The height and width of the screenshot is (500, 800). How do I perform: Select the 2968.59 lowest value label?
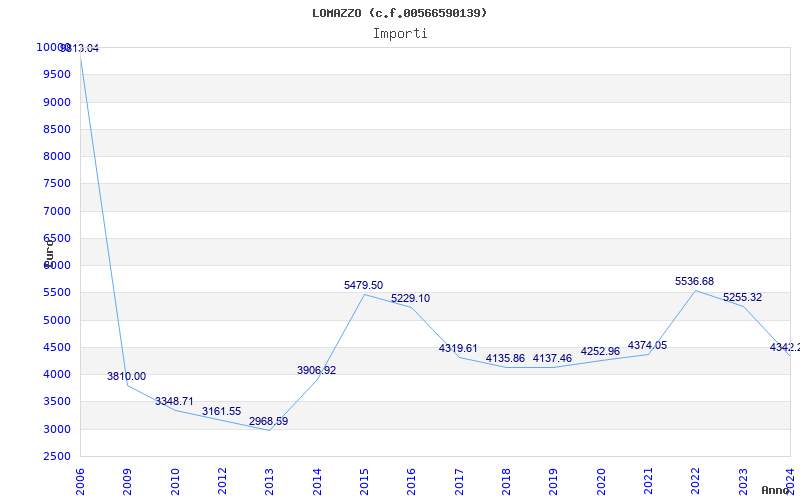(268, 421)
